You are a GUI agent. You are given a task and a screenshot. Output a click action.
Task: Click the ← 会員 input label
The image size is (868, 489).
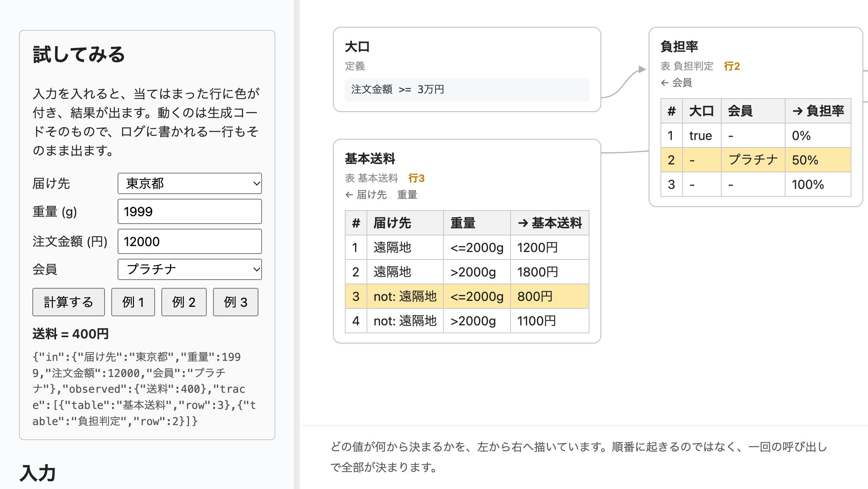pyautogui.click(x=676, y=83)
